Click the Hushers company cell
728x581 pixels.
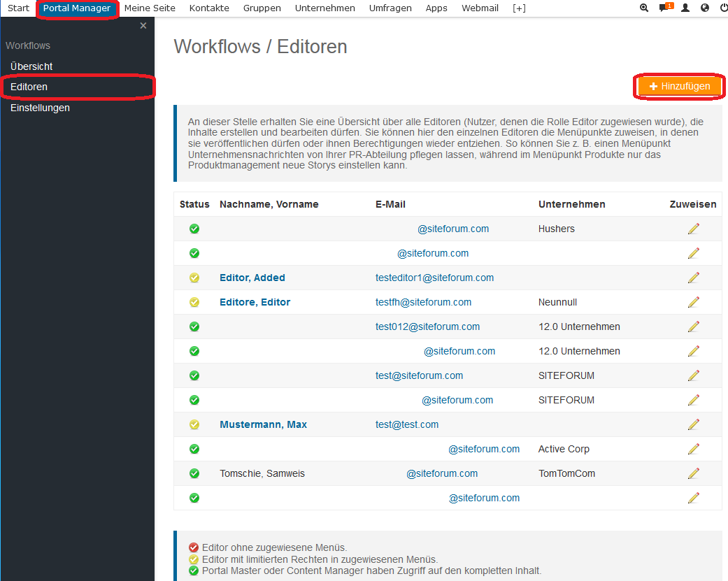(556, 229)
